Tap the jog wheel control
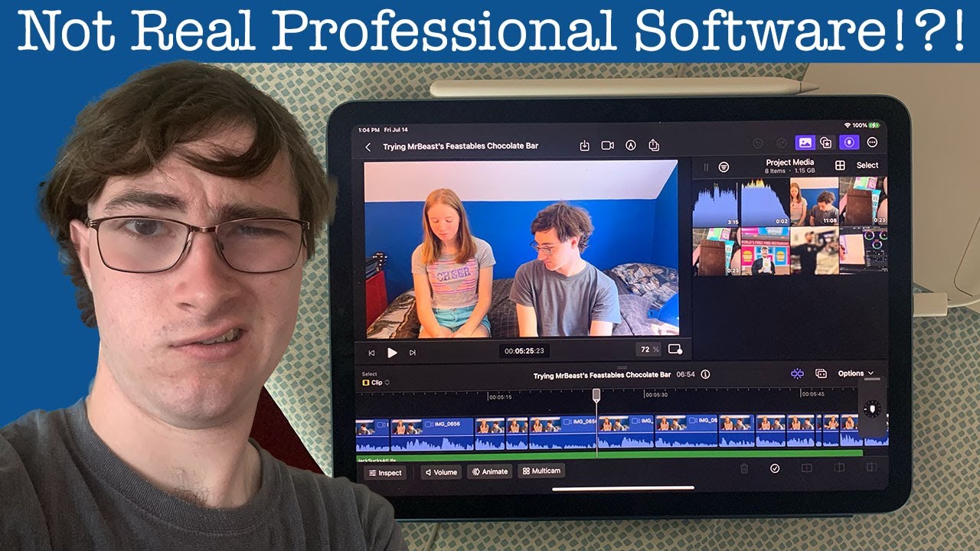Screen dimensions: 980x551 [x=872, y=408]
